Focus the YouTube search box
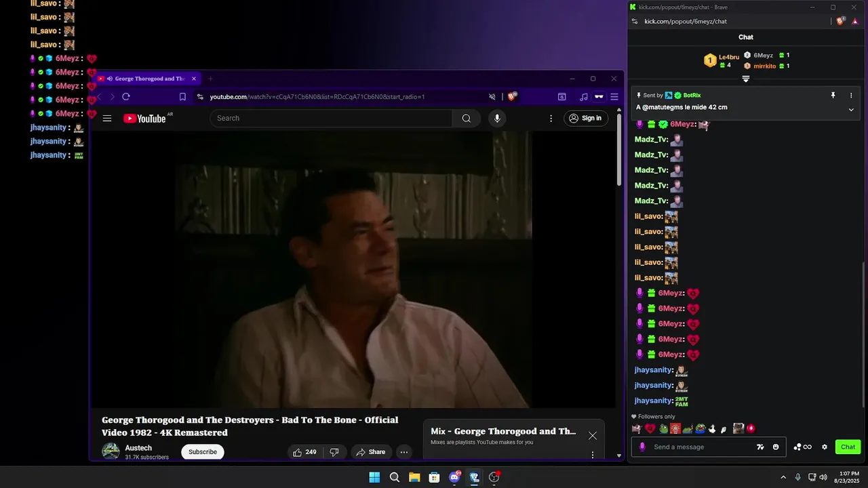Image resolution: width=868 pixels, height=488 pixels. pos(331,119)
